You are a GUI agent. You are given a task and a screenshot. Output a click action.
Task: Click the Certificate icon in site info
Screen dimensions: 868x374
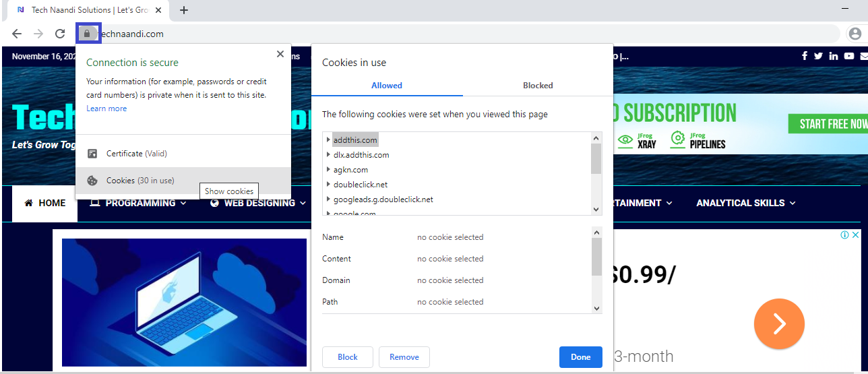[93, 154]
